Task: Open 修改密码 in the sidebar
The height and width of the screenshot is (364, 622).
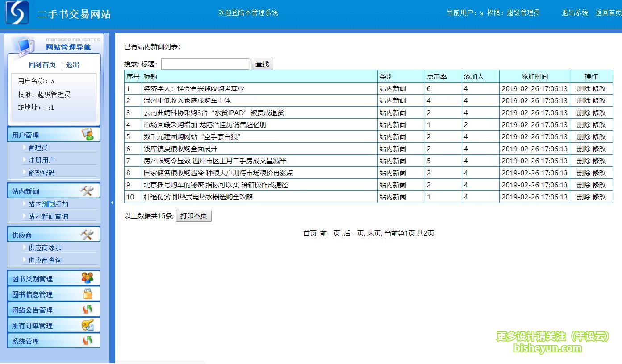Action: (42, 173)
